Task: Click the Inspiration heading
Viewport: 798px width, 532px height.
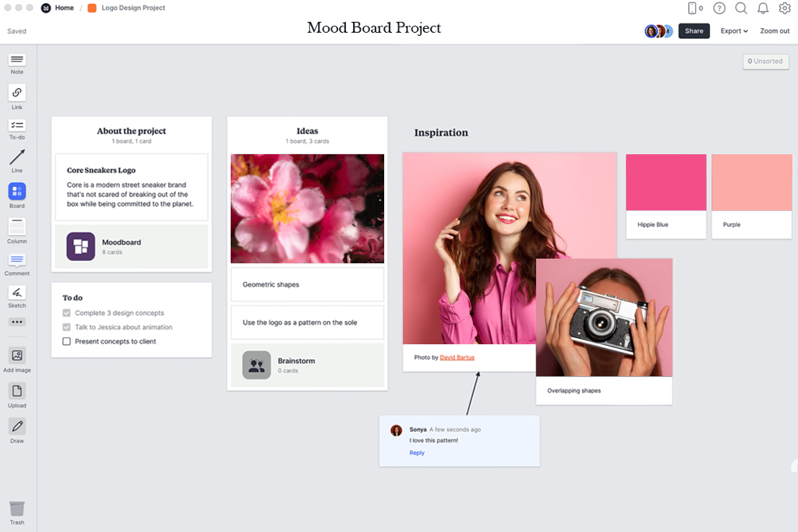Action: pyautogui.click(x=441, y=132)
